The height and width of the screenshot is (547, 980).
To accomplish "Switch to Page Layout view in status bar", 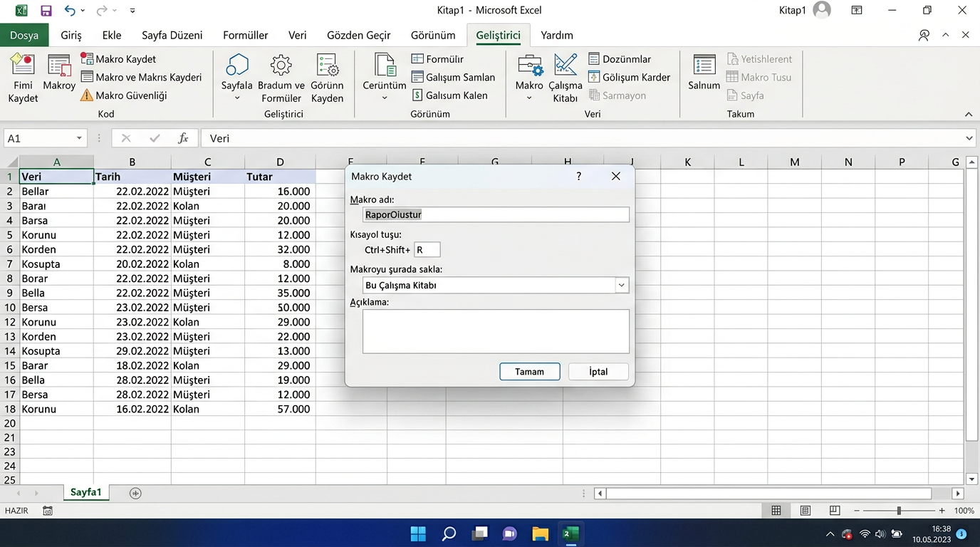I will (x=805, y=511).
